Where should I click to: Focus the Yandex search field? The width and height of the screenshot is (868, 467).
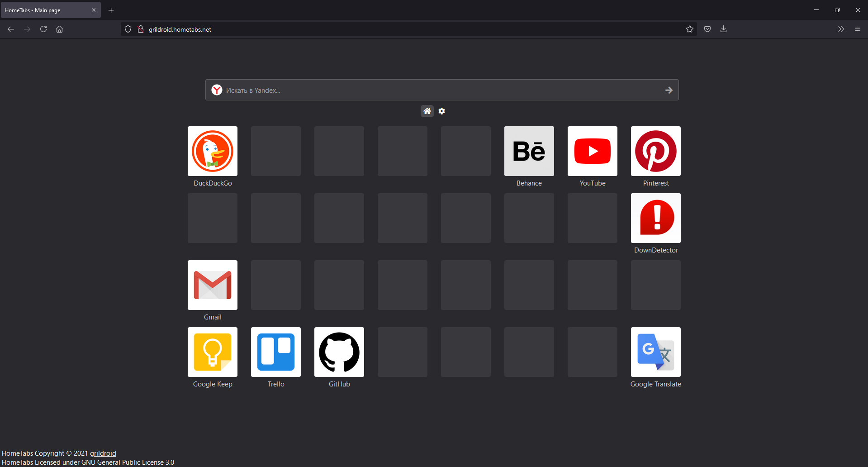pyautogui.click(x=442, y=90)
